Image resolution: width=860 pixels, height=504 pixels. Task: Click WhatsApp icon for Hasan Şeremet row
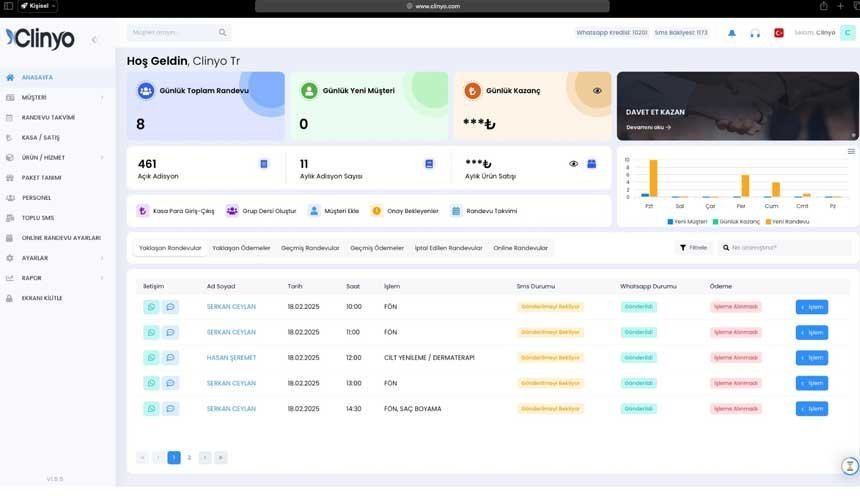point(151,358)
